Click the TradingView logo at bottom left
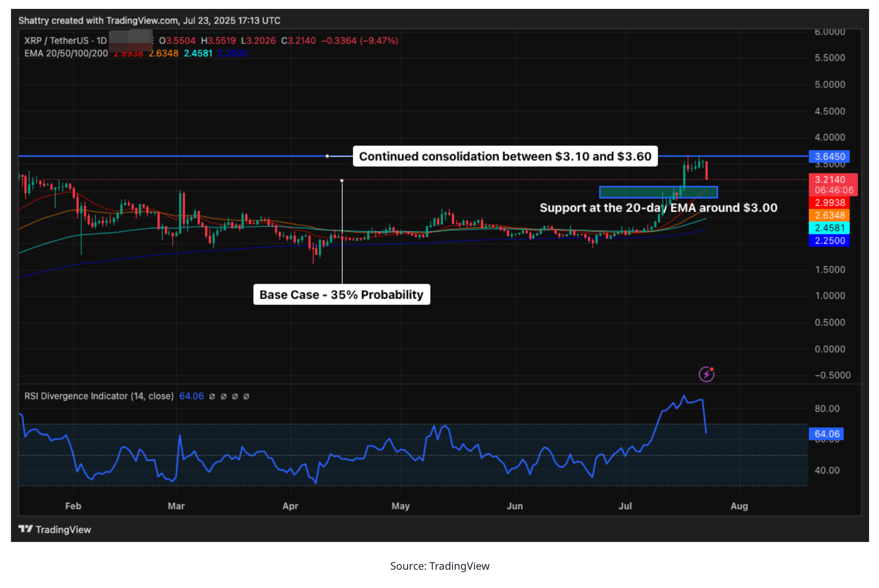 (x=55, y=529)
